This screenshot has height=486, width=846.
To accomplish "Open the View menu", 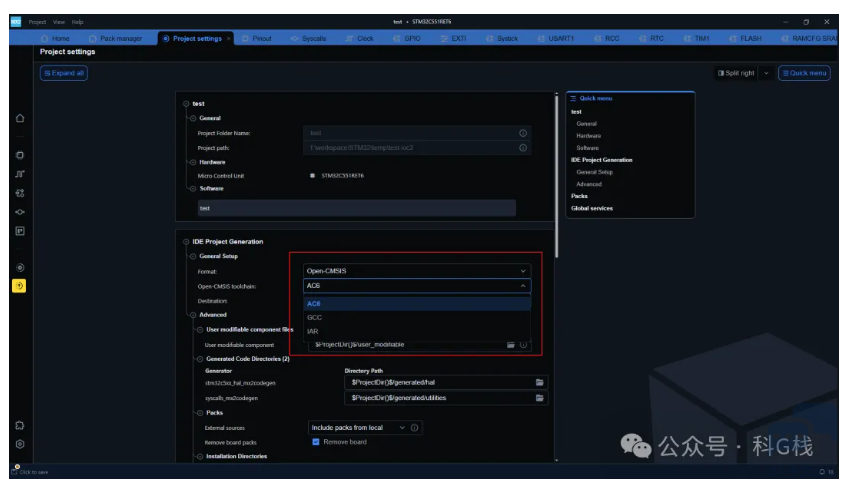I will (x=59, y=21).
